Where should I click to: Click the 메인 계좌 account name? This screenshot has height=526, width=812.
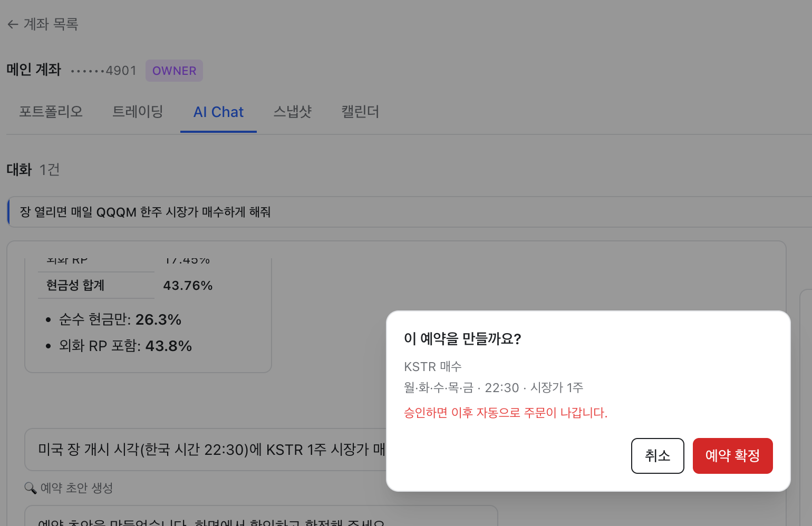coord(34,70)
